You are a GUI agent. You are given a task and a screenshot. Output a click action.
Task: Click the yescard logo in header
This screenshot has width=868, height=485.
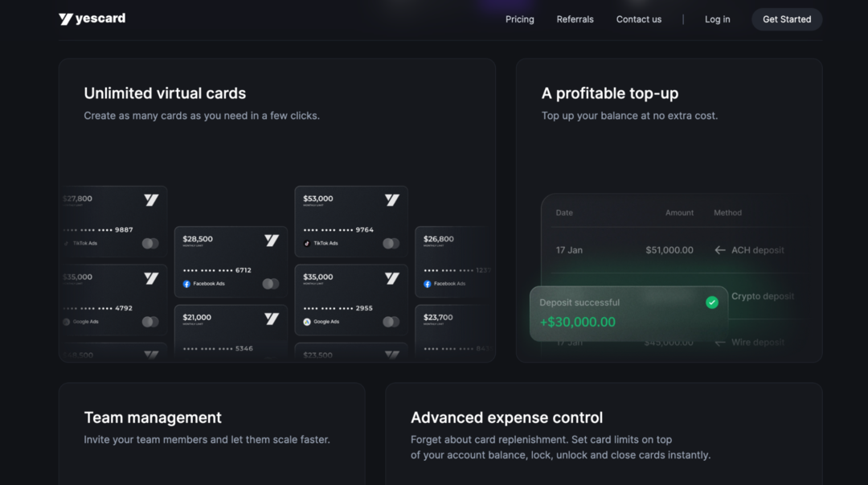[92, 18]
